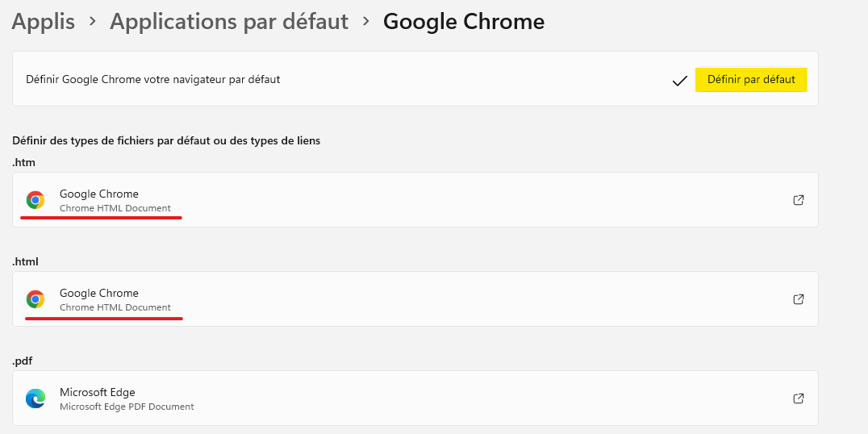Select Microsoft Edge name in .pdf row
The image size is (868, 434).
click(98, 392)
